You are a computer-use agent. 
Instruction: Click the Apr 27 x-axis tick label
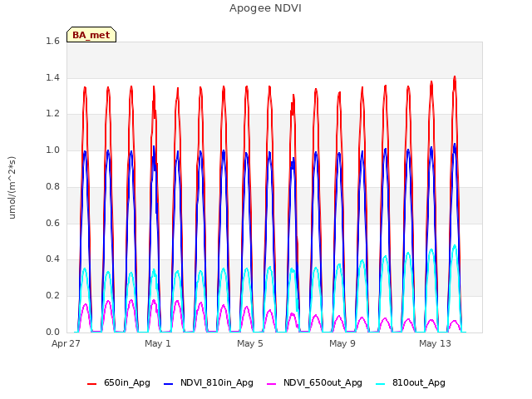(66, 343)
